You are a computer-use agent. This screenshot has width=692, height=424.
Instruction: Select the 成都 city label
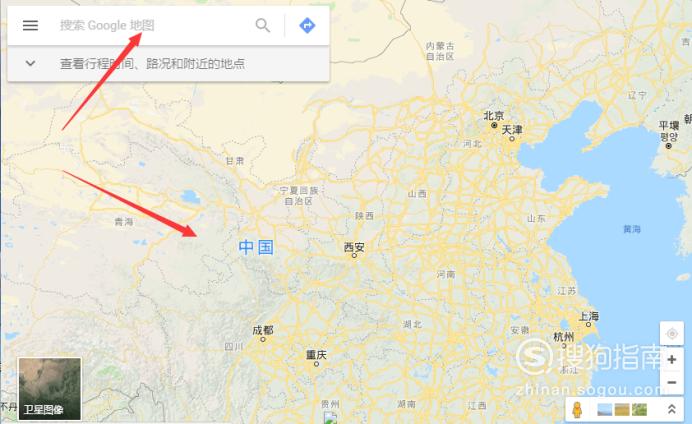pos(263,330)
